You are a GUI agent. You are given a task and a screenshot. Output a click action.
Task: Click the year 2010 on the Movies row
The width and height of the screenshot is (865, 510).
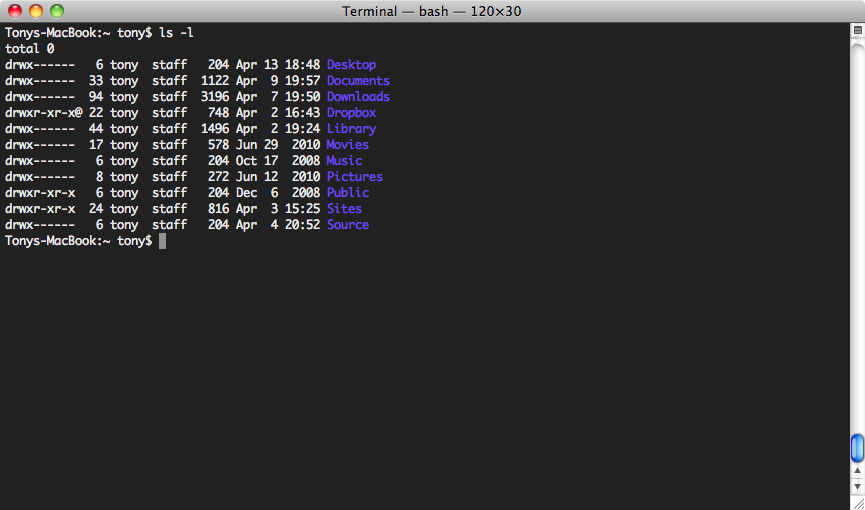click(306, 145)
